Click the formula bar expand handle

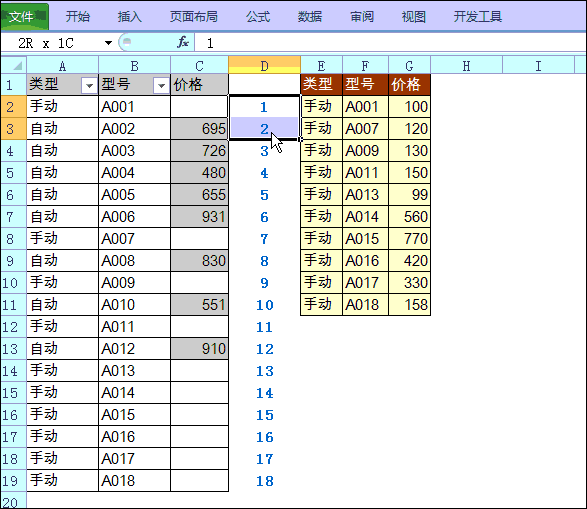127,42
